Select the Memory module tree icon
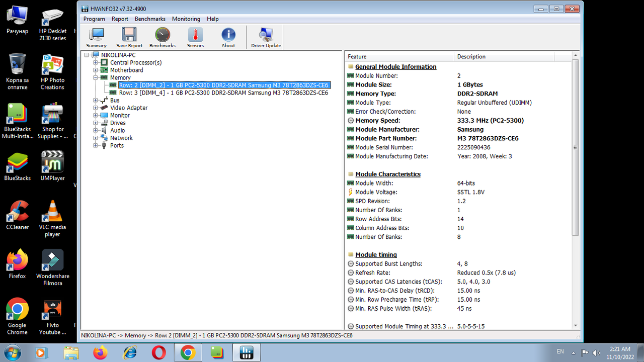 point(104,77)
